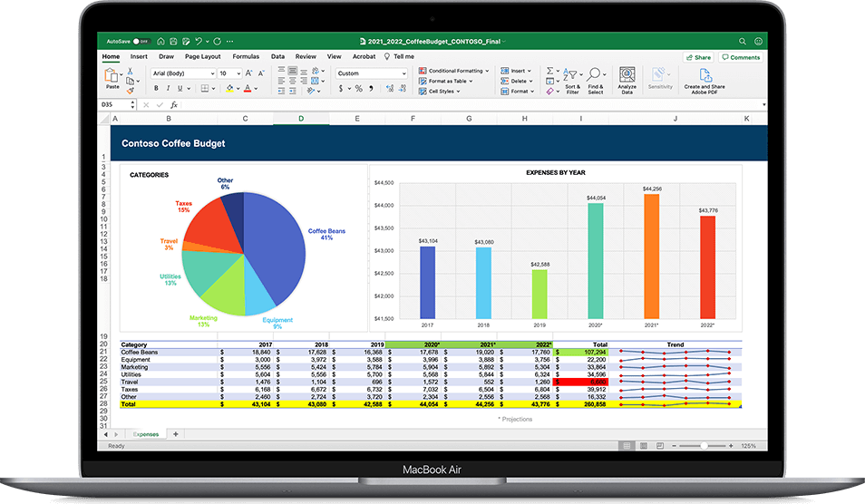Image resolution: width=865 pixels, height=504 pixels.
Task: Click the Paste clipboard icon
Action: point(111,75)
